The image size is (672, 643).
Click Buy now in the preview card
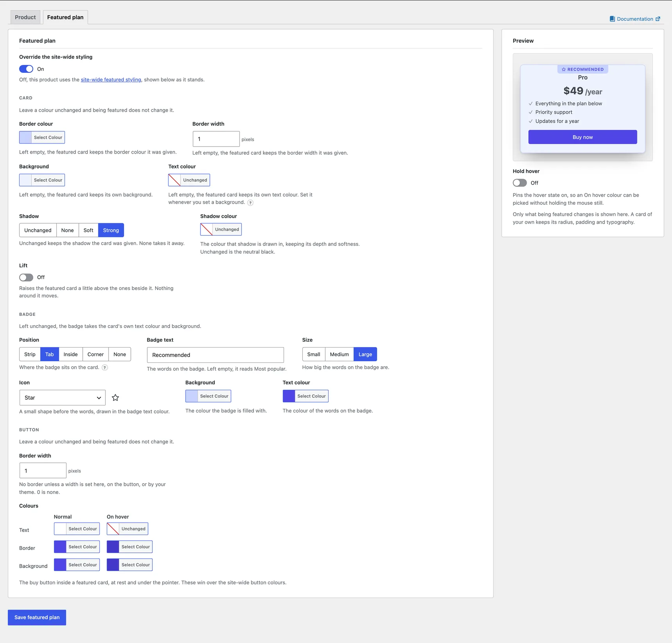click(583, 137)
